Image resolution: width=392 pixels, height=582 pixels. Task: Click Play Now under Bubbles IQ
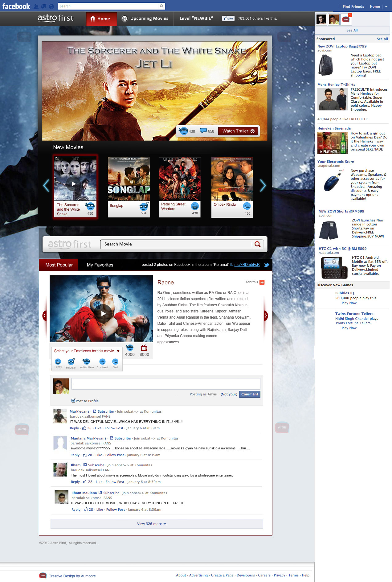pyautogui.click(x=349, y=303)
